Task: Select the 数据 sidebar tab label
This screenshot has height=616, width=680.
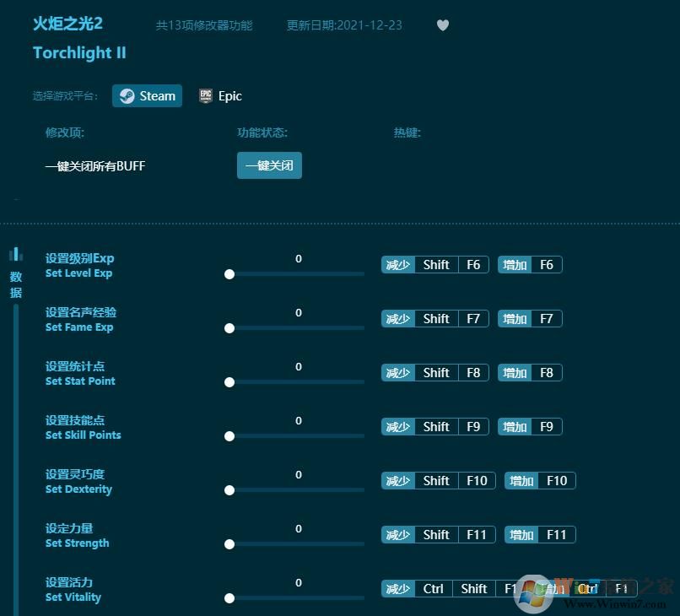Action: coord(16,284)
